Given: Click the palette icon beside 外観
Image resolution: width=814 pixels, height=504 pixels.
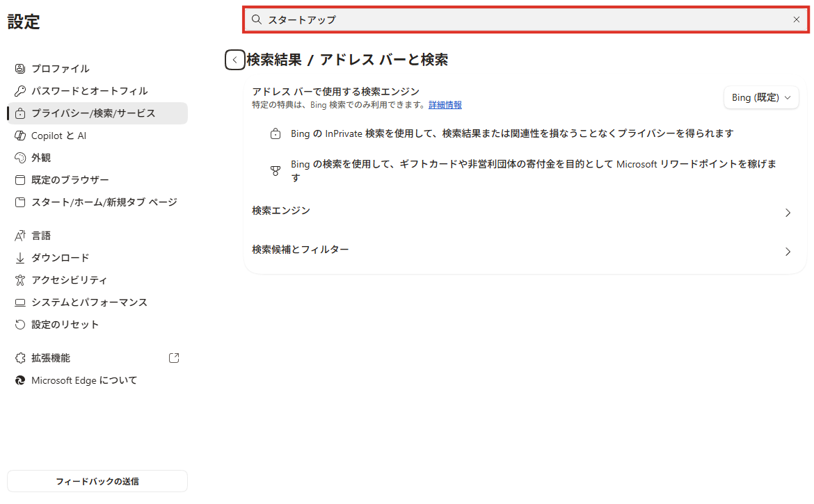Looking at the screenshot, I should (19, 158).
